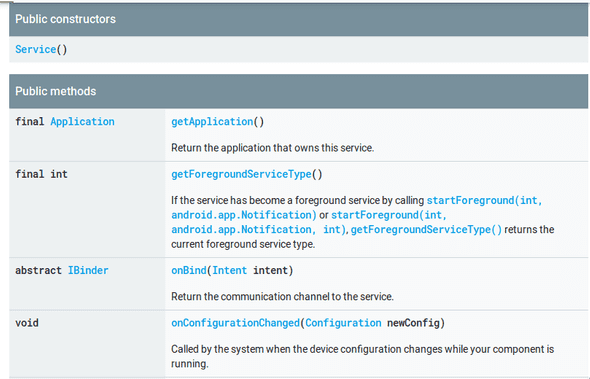The image size is (590, 379).
Task: Follow the getForegroundServiceType() method heading link
Action: pos(242,174)
